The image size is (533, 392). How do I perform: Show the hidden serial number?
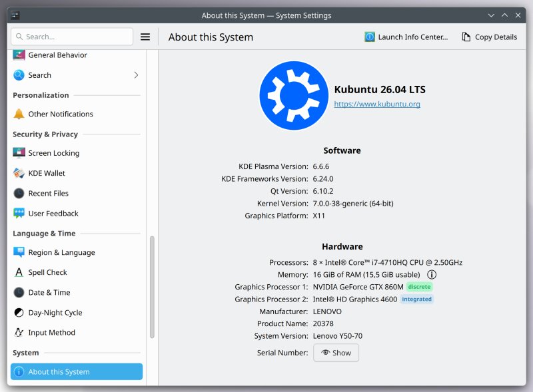336,353
